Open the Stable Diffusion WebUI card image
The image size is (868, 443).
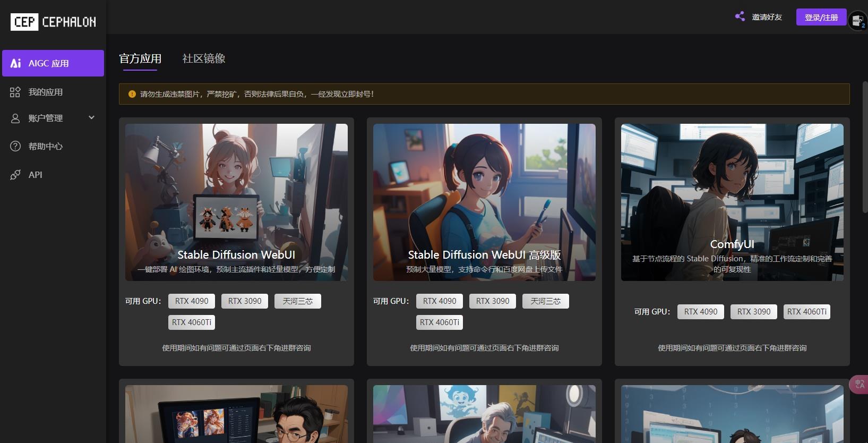(x=236, y=202)
